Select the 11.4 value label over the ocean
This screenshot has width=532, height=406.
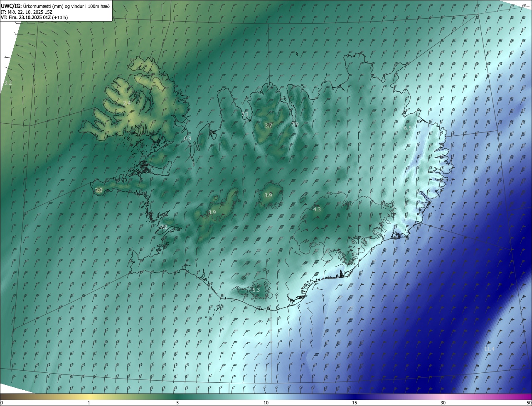click(489, 349)
